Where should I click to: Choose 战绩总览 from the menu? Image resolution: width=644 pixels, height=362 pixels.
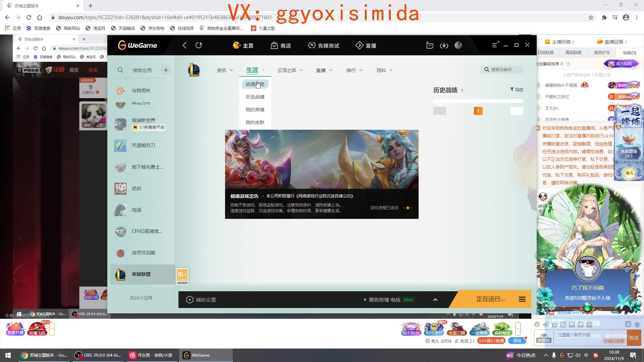[255, 84]
